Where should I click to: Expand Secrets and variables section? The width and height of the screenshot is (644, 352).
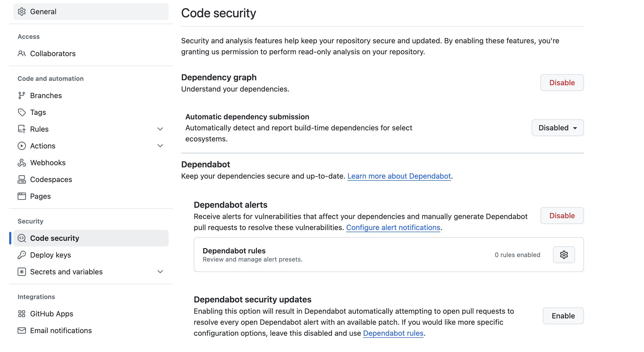click(x=160, y=272)
